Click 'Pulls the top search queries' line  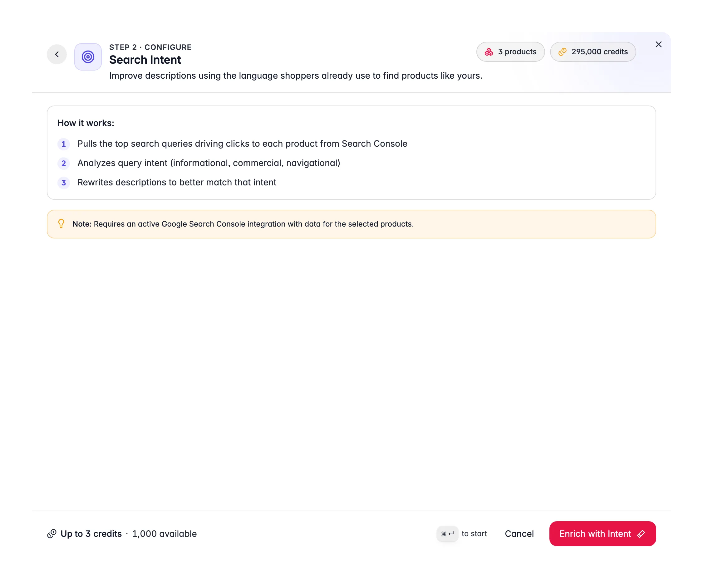[x=242, y=144]
